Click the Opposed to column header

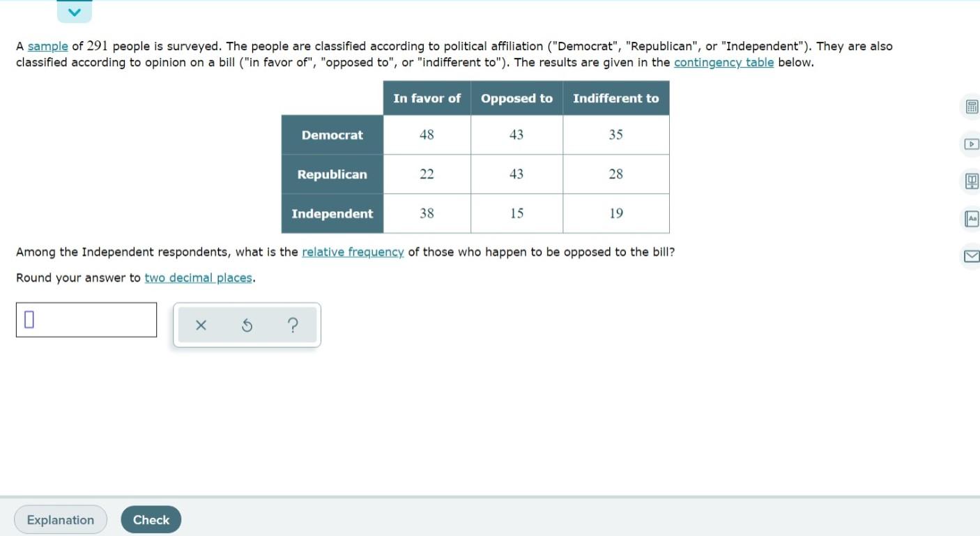(x=516, y=98)
